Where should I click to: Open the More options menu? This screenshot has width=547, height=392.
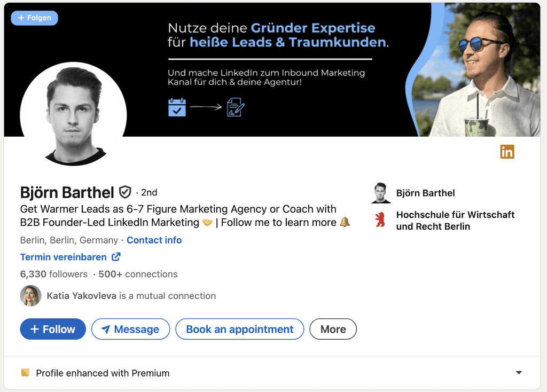[333, 329]
